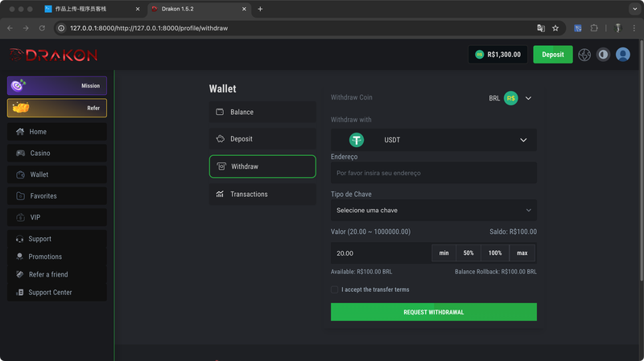
Task: Open the USDT withdraw method dropdown
Action: click(434, 140)
